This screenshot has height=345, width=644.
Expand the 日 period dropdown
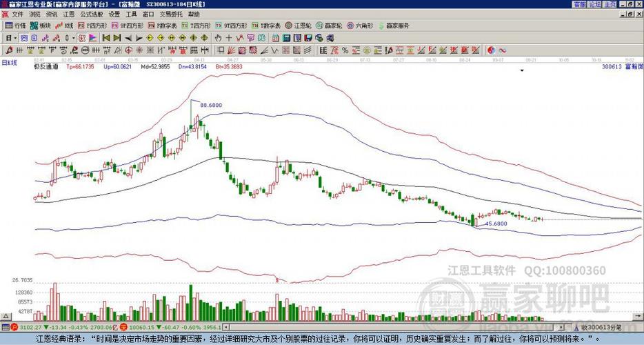pyautogui.click(x=15, y=38)
